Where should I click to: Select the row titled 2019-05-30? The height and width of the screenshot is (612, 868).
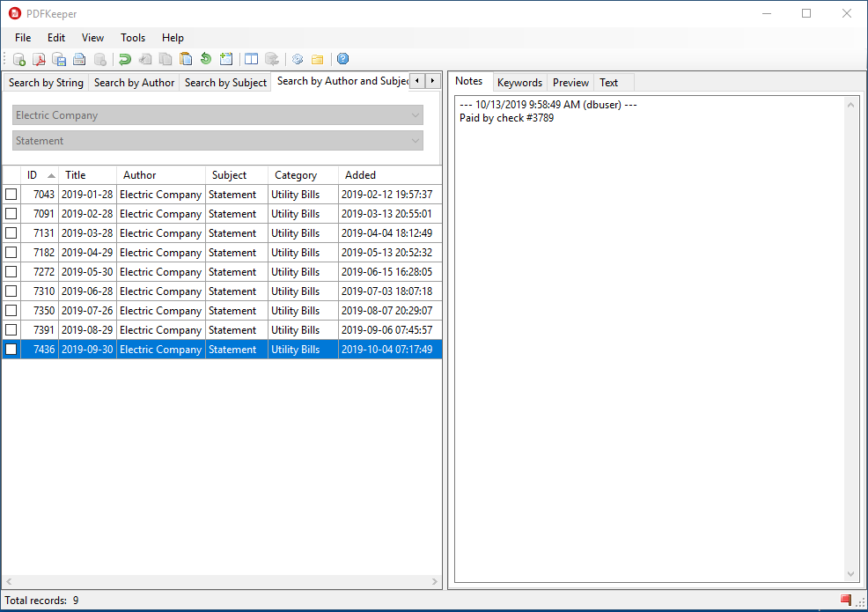tap(222, 272)
